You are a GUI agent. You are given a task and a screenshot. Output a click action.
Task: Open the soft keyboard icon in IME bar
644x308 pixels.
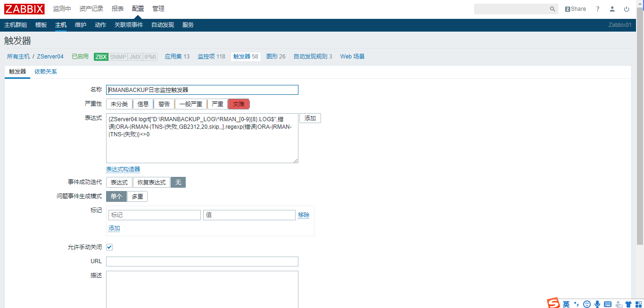(x=608, y=304)
